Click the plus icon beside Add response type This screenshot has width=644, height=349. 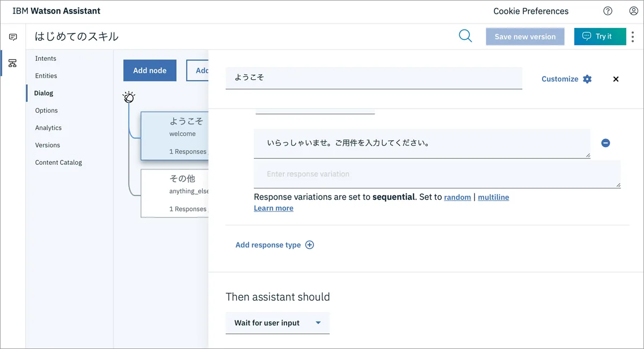pos(310,245)
